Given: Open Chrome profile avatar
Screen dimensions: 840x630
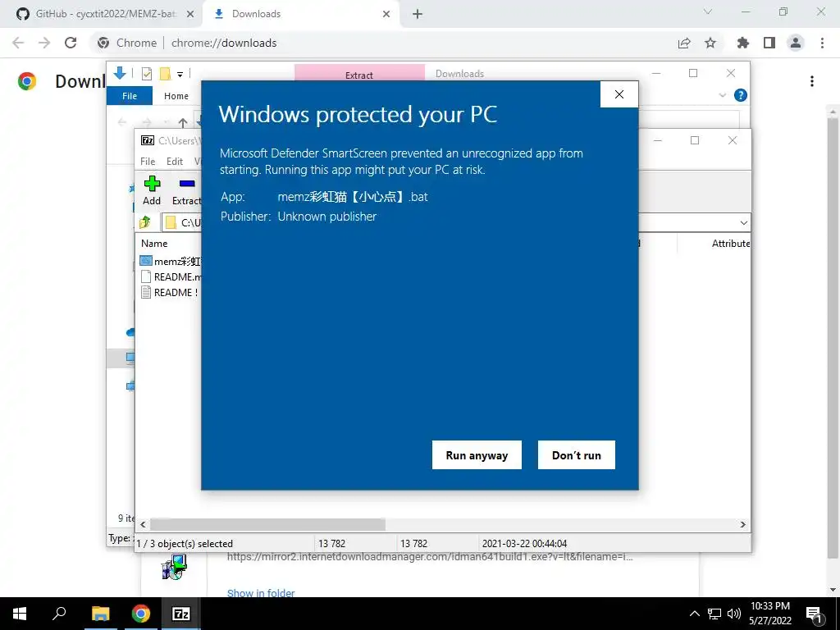Looking at the screenshot, I should 796,43.
